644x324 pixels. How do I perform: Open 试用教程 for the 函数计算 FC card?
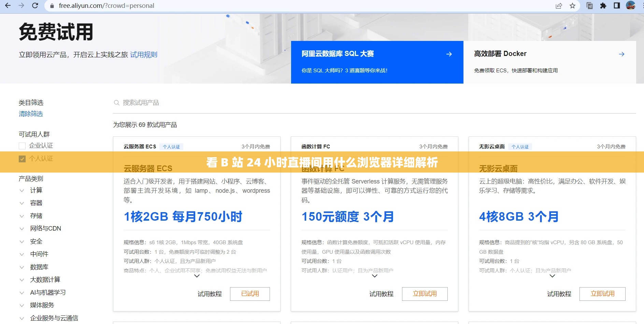(381, 294)
